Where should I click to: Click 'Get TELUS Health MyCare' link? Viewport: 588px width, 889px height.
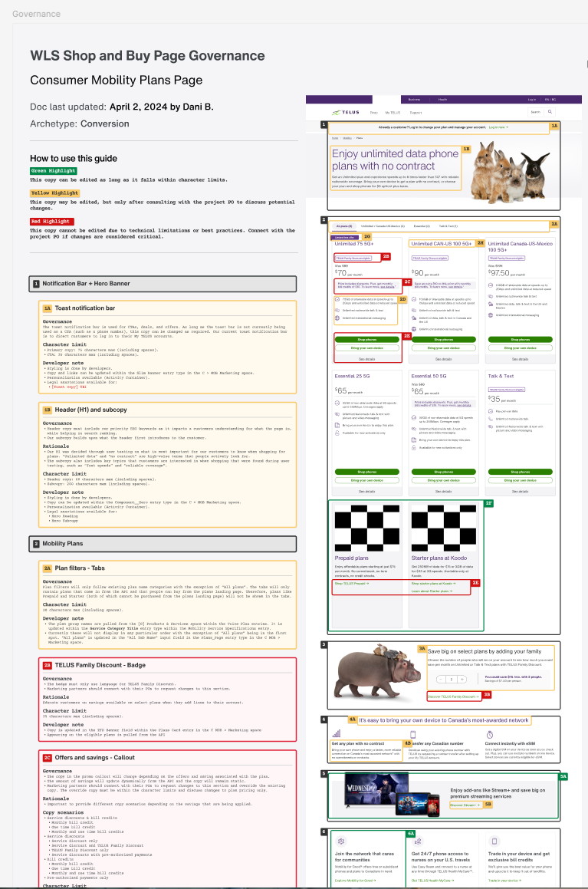point(433,881)
